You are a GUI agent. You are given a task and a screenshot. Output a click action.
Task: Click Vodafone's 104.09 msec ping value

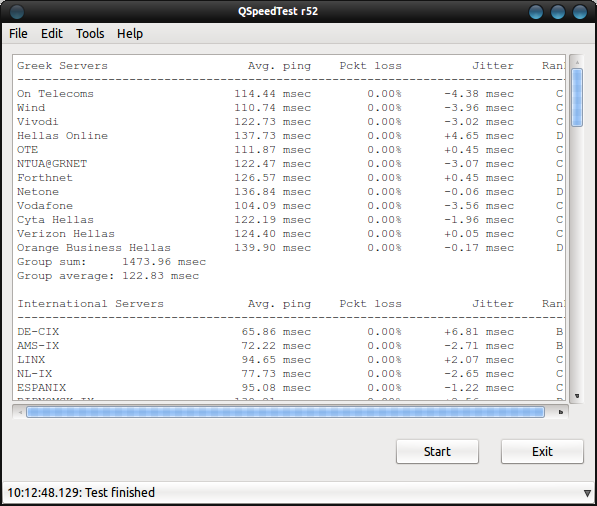pyautogui.click(x=273, y=206)
